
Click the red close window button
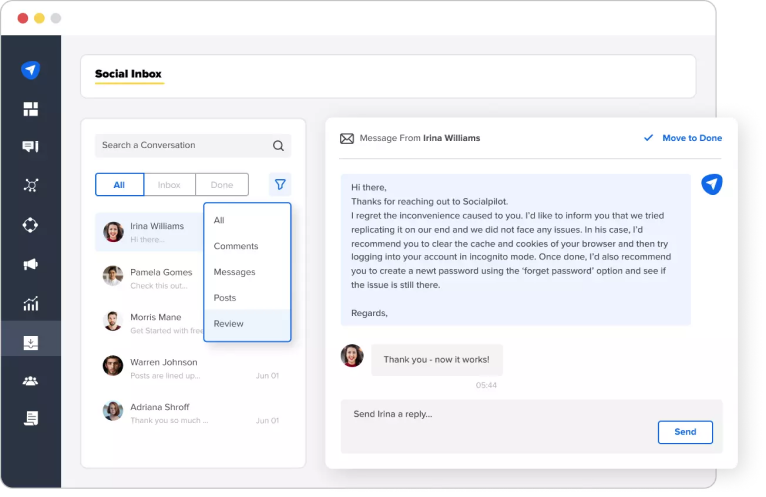click(22, 18)
